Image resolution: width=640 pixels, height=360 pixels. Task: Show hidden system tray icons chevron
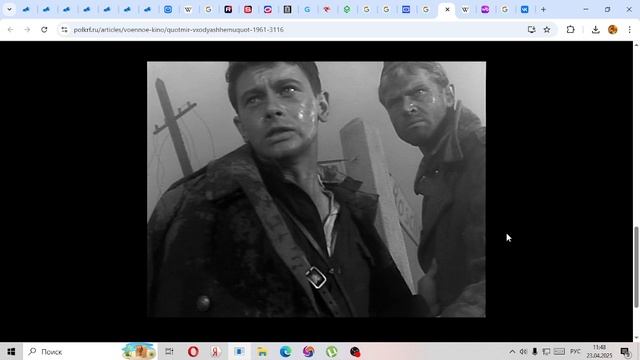pos(512,351)
